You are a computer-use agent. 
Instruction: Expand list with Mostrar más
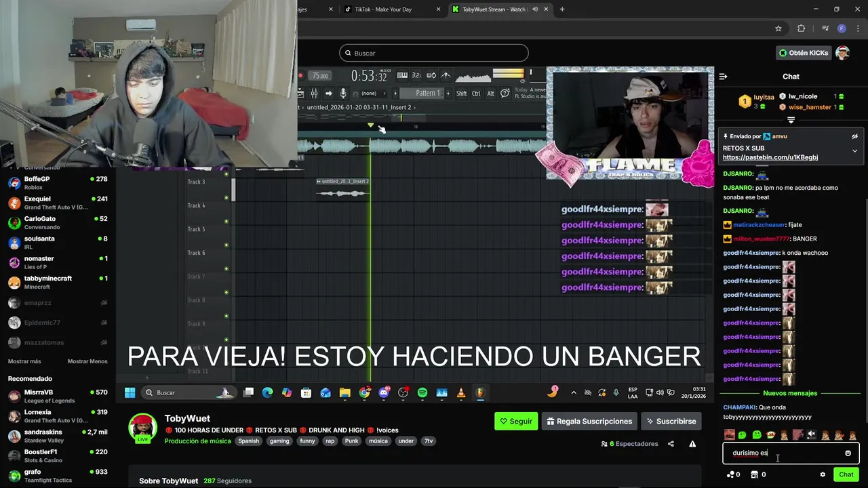[x=24, y=361]
